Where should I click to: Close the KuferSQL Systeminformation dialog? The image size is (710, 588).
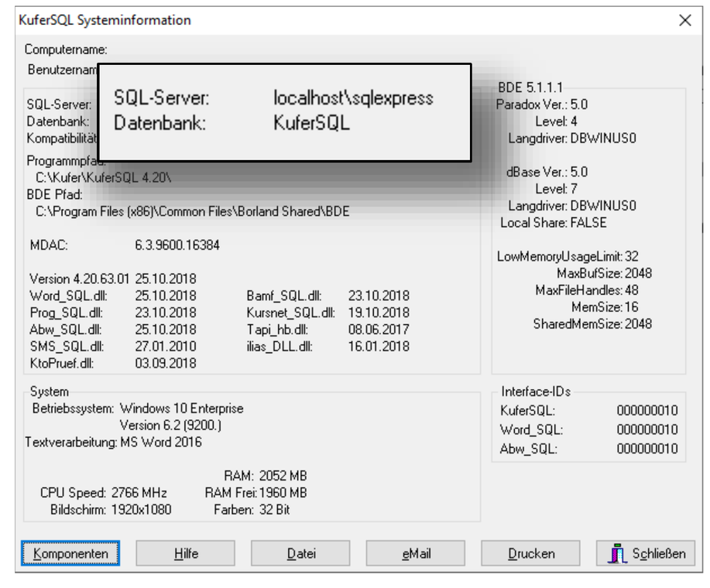685,20
